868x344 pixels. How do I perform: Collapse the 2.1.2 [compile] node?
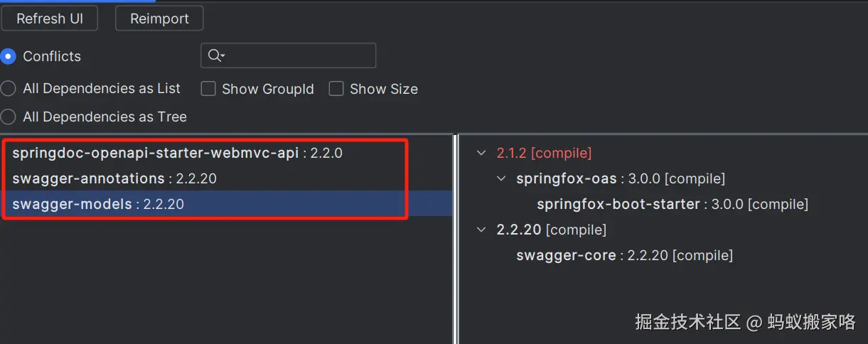(x=482, y=153)
